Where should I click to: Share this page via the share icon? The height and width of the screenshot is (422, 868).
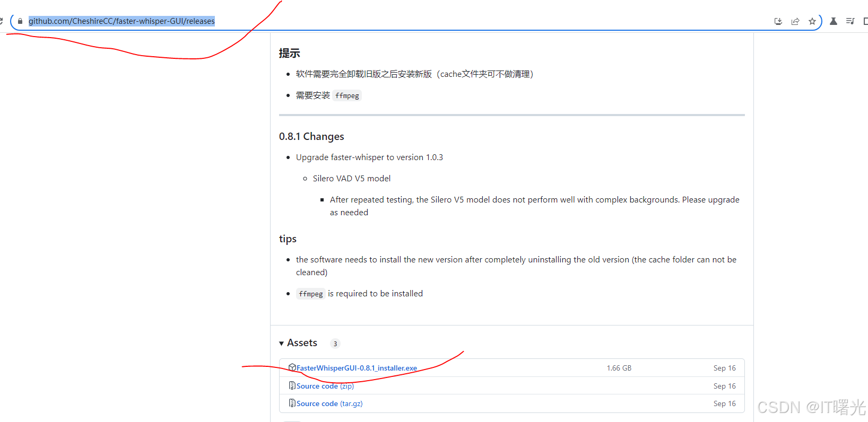tap(795, 21)
